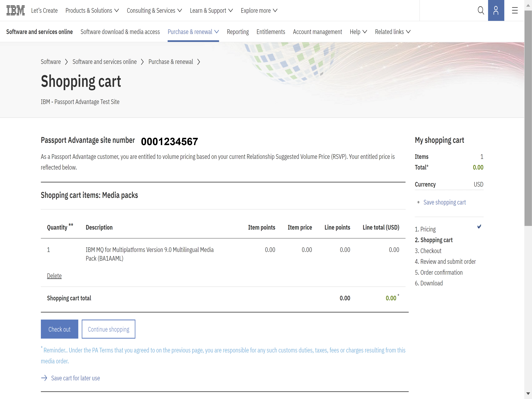
Task: Click the IBM logo
Action: pos(16,10)
